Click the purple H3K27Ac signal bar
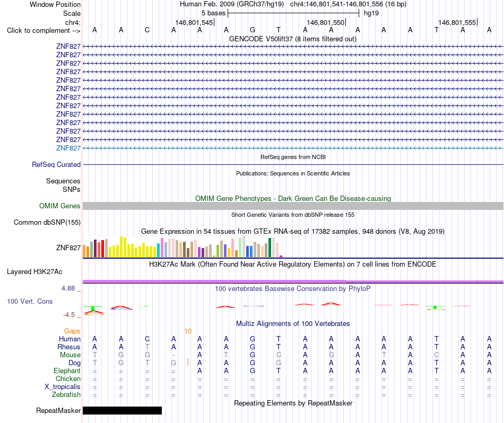Viewport: 504px width, 423px height. tap(293, 281)
